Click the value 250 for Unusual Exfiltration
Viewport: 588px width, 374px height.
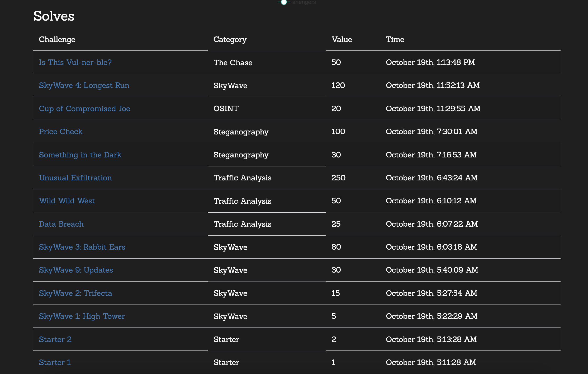(x=338, y=178)
